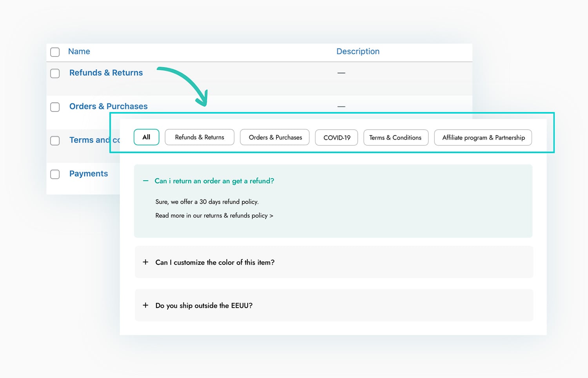Check the Refunds & Returns row checkbox
This screenshot has height=378, width=588.
click(x=55, y=74)
